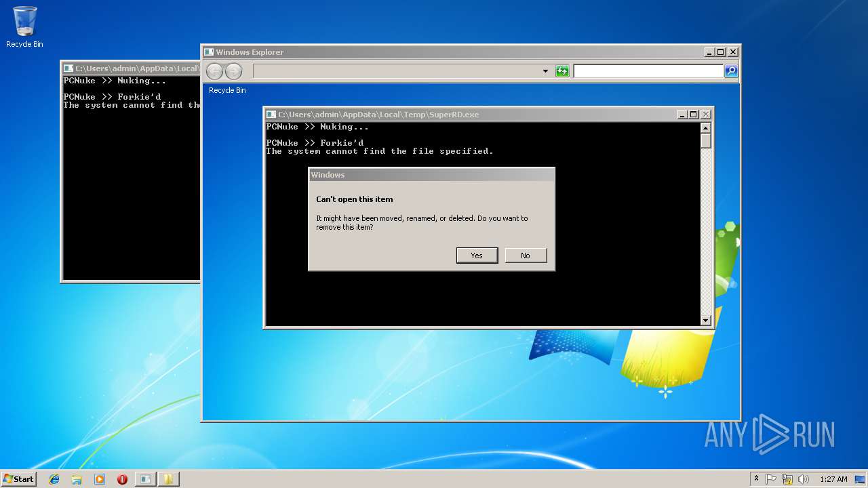Open system menu icon of background console window
The width and height of the screenshot is (868, 488).
coord(68,68)
